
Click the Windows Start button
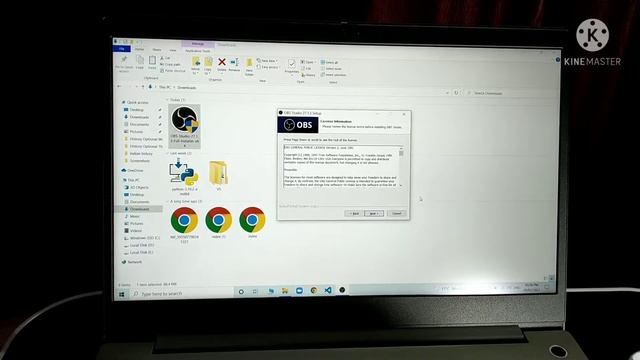pos(122,294)
